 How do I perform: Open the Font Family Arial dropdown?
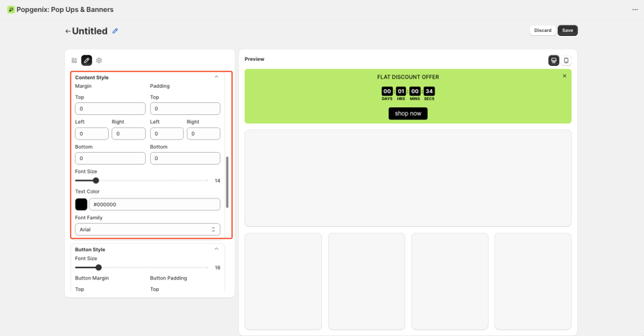click(x=147, y=229)
